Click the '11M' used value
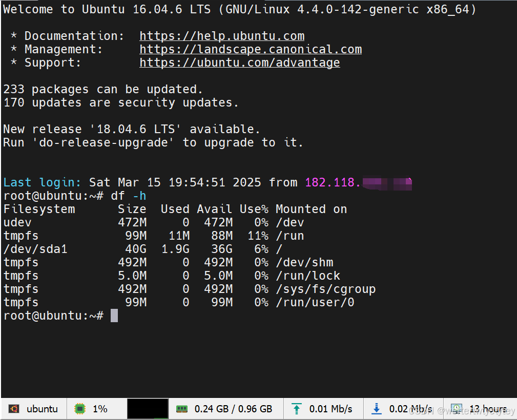This screenshot has width=517, height=420. click(179, 236)
